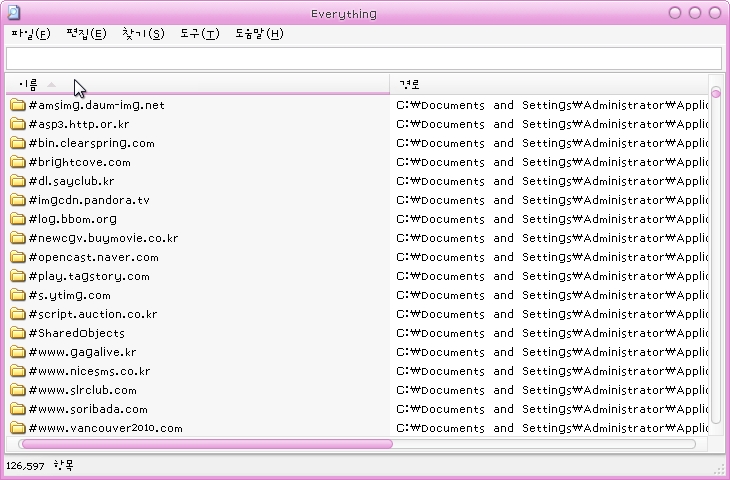730x480 pixels.
Task: Select folder icon of #imgcdn.pandora.tv
Action: [x=18, y=200]
